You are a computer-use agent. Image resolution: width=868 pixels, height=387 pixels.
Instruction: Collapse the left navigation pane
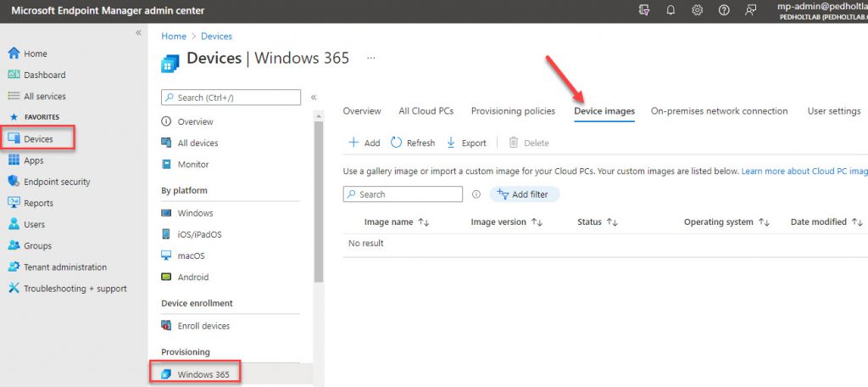[138, 33]
